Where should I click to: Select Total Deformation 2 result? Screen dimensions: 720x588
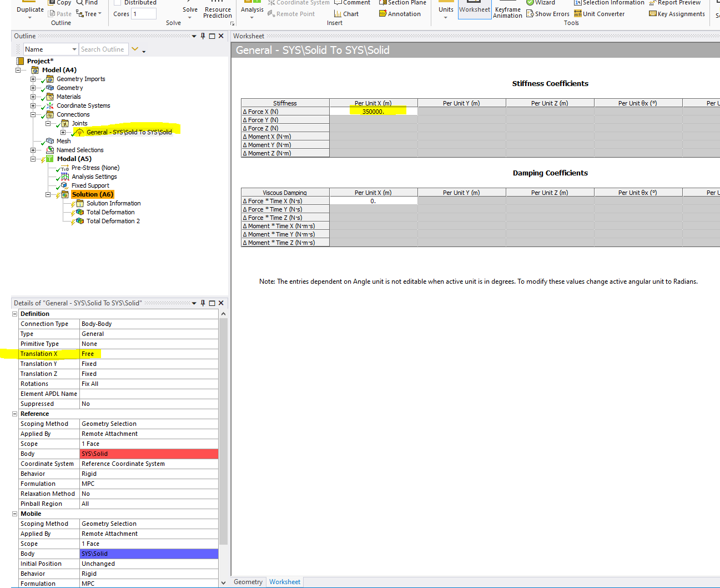point(113,221)
